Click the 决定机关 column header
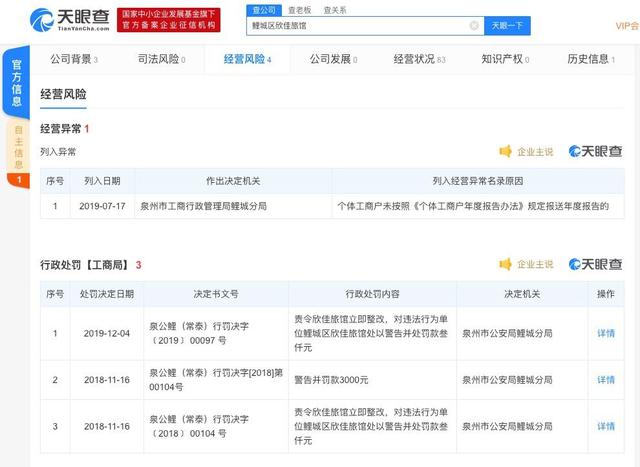 point(522,294)
